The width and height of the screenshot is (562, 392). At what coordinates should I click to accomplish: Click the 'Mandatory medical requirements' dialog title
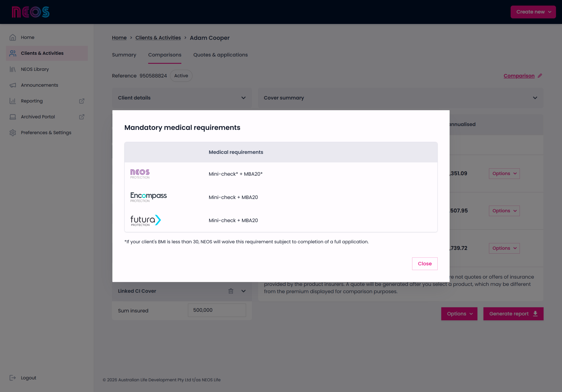pos(182,127)
